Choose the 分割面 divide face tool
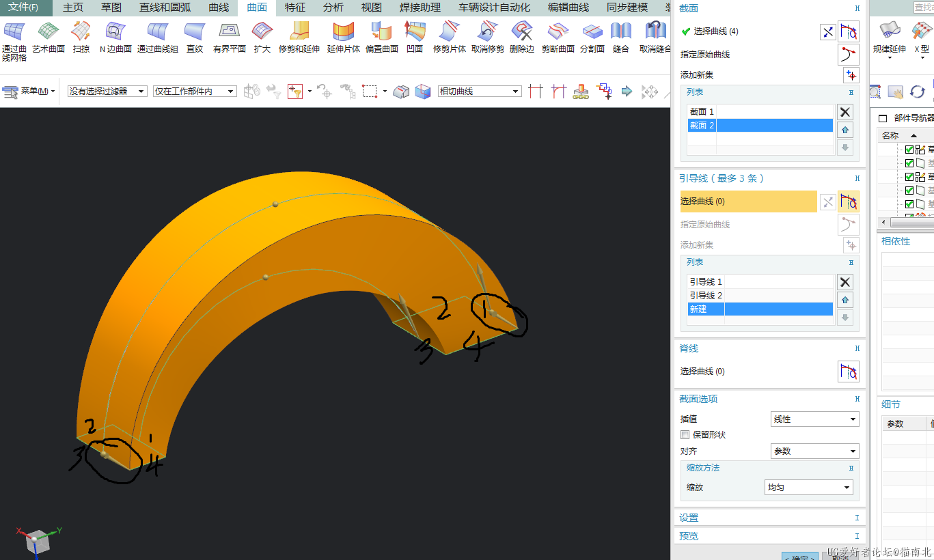Screen dimensions: 934x560 (x=592, y=38)
